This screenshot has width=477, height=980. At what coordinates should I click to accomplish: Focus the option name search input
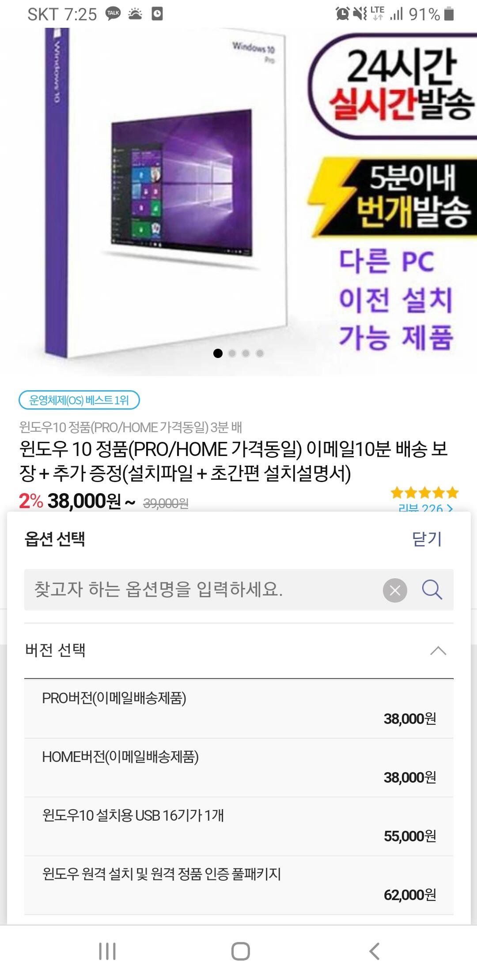pyautogui.click(x=203, y=590)
